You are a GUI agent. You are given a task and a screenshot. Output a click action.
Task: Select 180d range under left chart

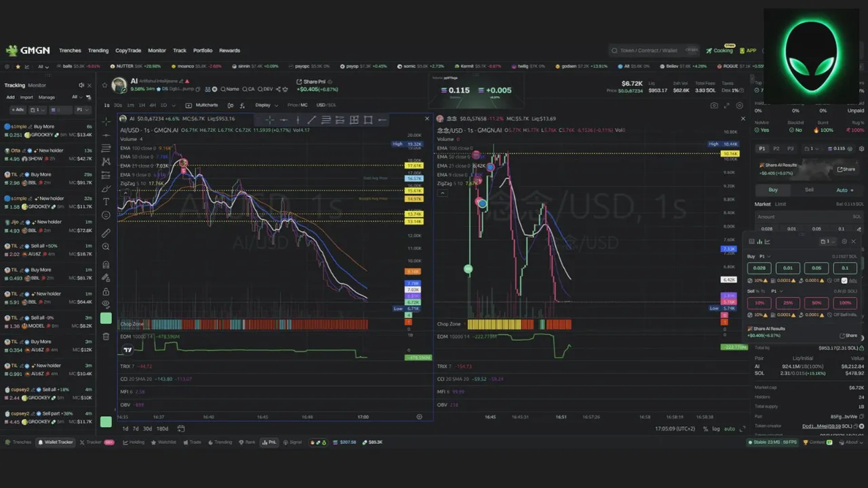pos(162,428)
